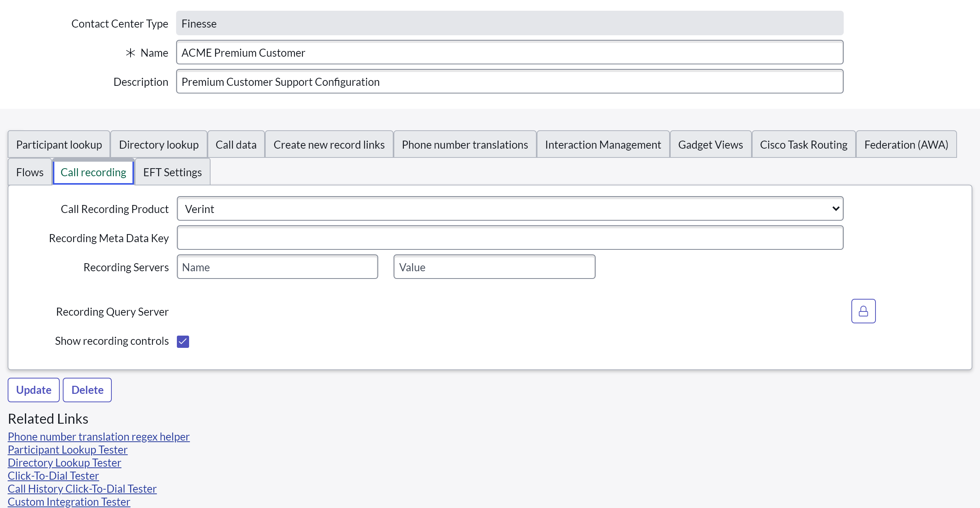980x508 pixels.
Task: Open the Call Recording Product dropdown
Action: click(x=510, y=209)
